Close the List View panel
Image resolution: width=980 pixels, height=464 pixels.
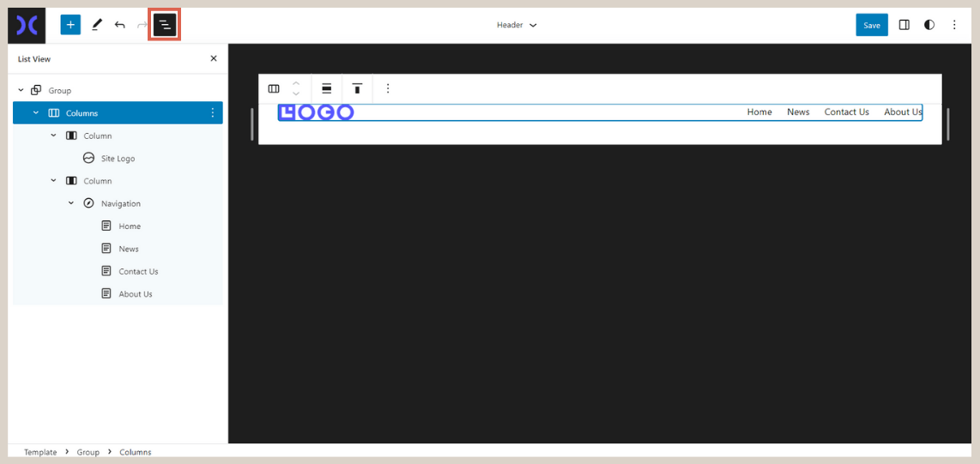tap(214, 59)
